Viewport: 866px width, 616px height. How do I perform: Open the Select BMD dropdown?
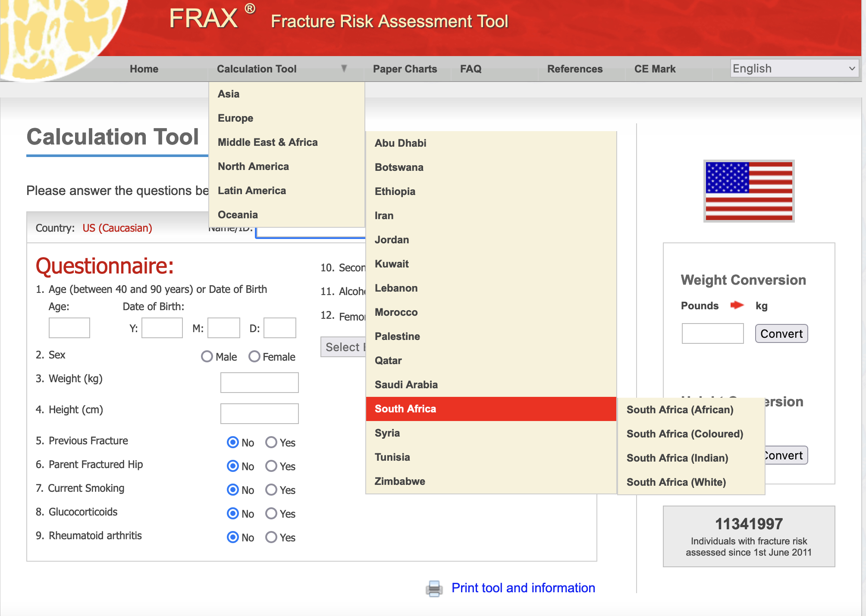(343, 347)
